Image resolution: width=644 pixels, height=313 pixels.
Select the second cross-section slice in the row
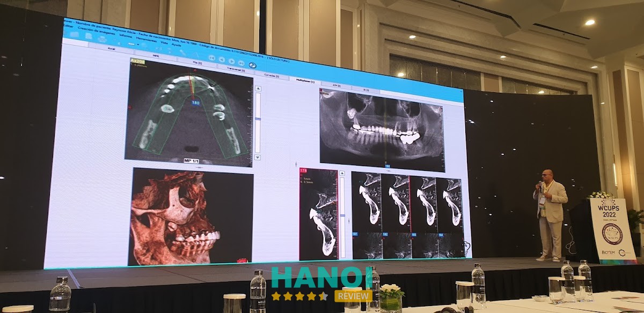[x=396, y=203]
